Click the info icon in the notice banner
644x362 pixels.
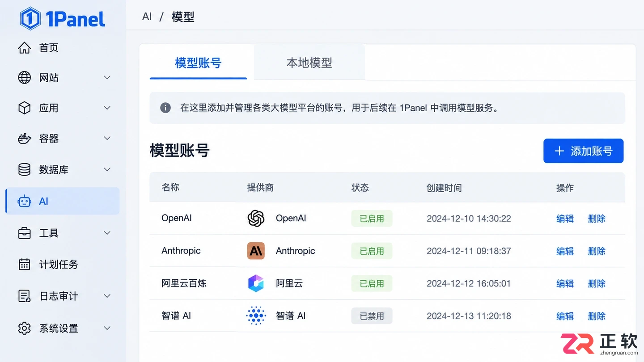[165, 108]
